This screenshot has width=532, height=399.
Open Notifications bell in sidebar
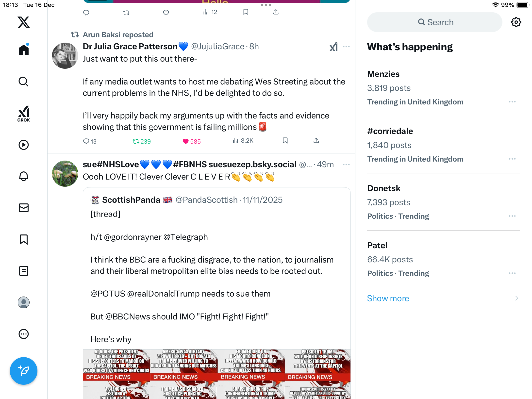click(x=24, y=176)
